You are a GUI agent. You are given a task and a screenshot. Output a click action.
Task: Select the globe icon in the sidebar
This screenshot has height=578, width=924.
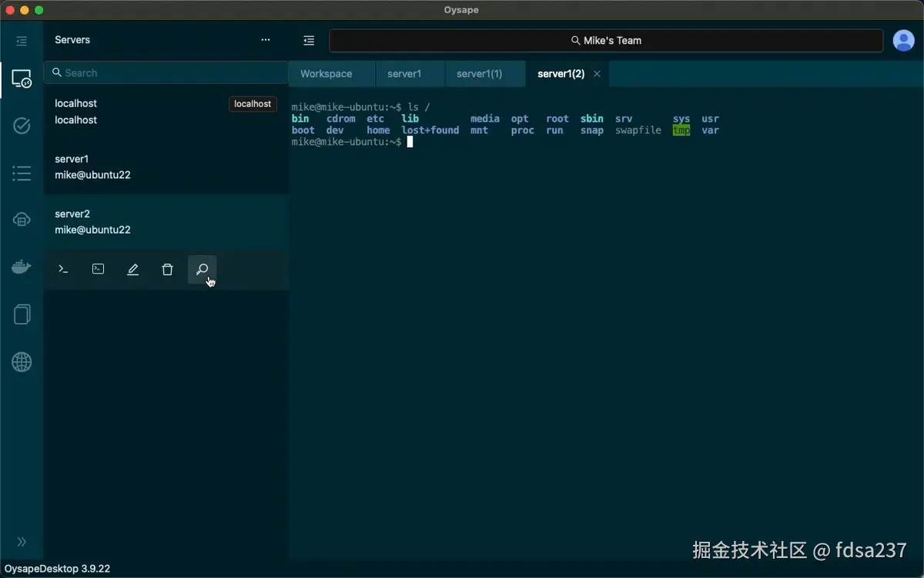22,361
